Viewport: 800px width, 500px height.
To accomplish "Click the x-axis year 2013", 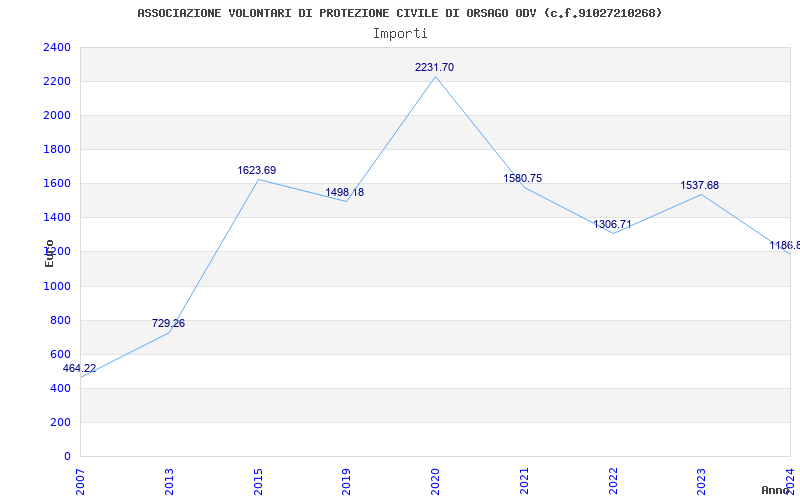I will [169, 481].
